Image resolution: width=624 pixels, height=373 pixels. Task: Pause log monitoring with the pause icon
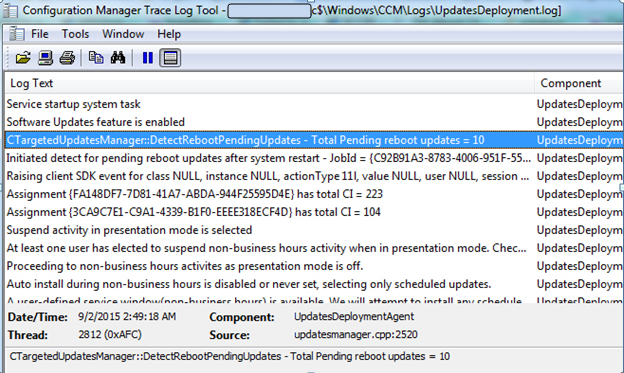click(148, 58)
